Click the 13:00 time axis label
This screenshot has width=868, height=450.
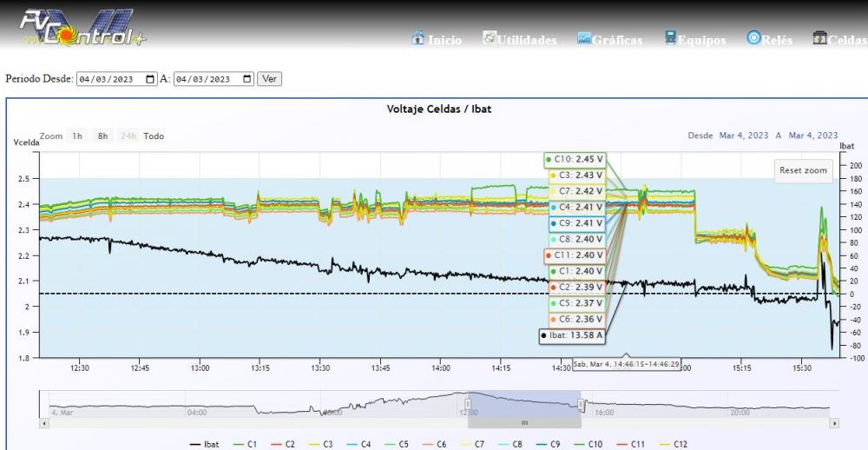200,368
